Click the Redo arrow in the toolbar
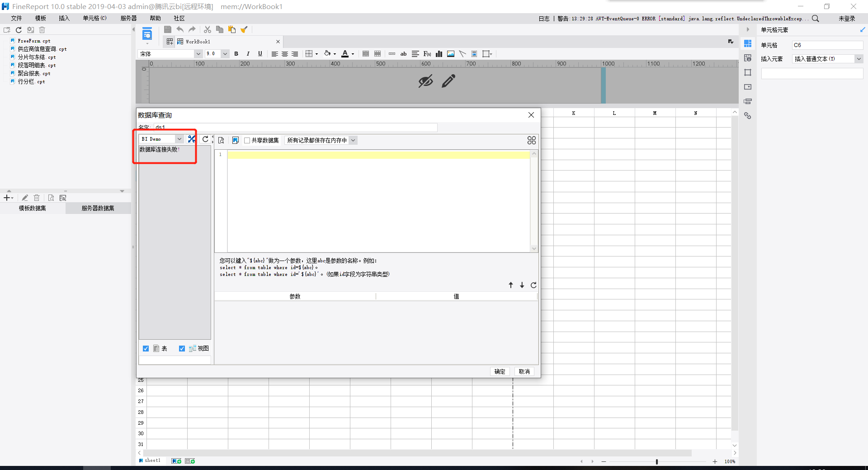The height and width of the screenshot is (470, 868). point(192,29)
